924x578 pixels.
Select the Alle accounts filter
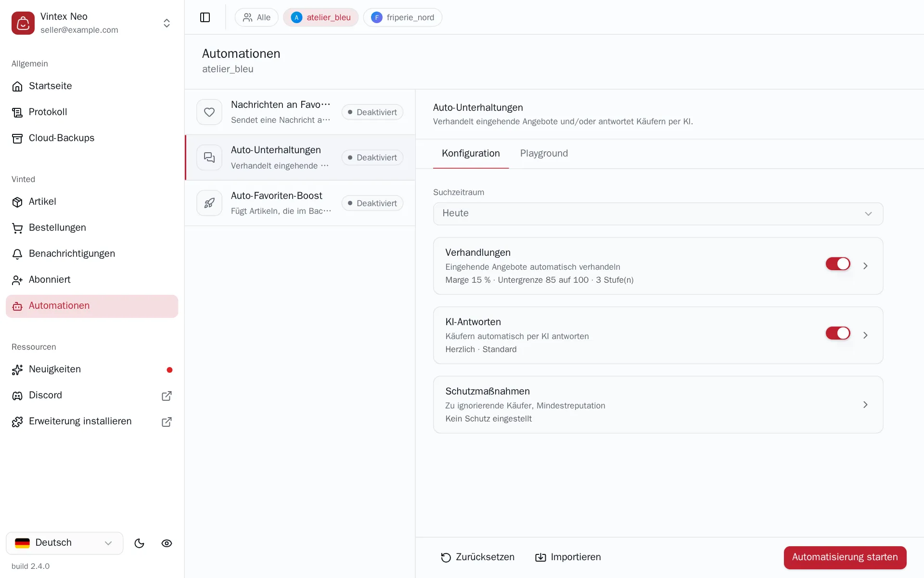(257, 17)
